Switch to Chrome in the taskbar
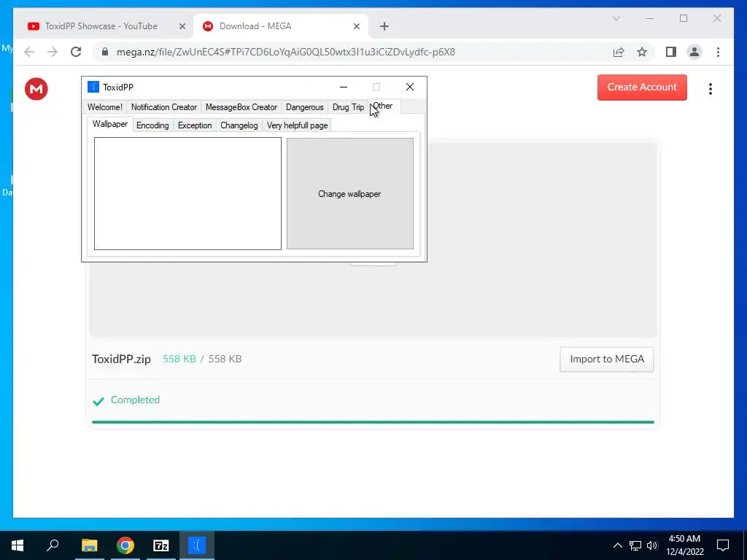 click(125, 545)
